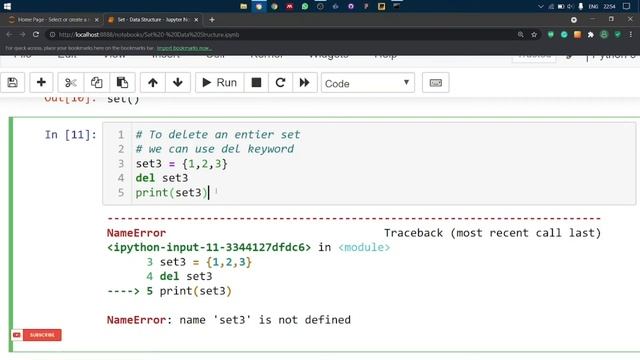
Task: Click the Import bookmarks now link
Action: coord(184,48)
